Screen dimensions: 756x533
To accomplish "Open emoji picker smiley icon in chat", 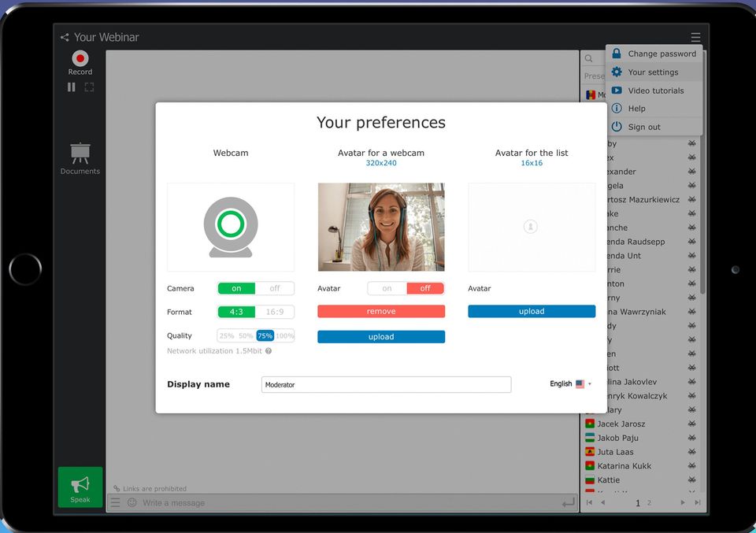I will pos(132,502).
